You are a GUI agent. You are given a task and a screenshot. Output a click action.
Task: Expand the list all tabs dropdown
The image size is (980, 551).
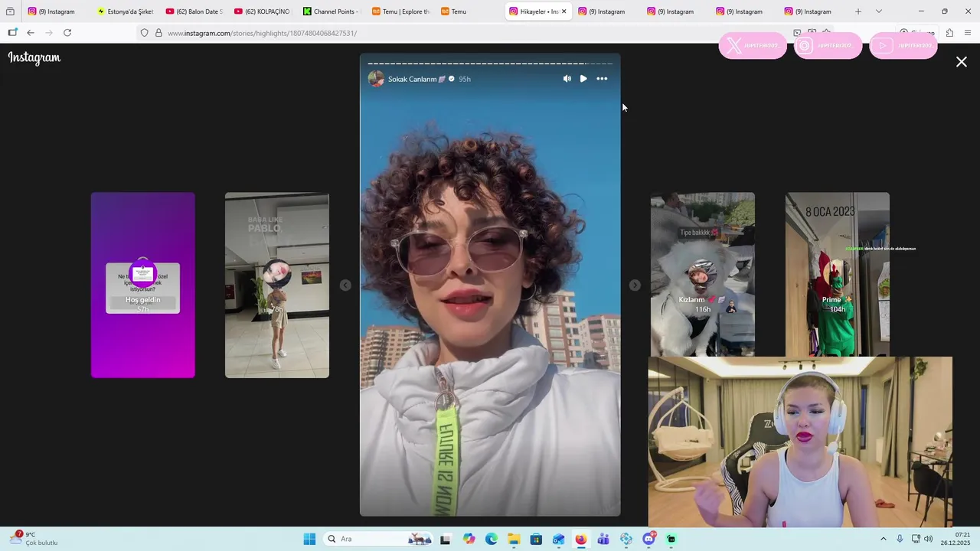point(879,11)
